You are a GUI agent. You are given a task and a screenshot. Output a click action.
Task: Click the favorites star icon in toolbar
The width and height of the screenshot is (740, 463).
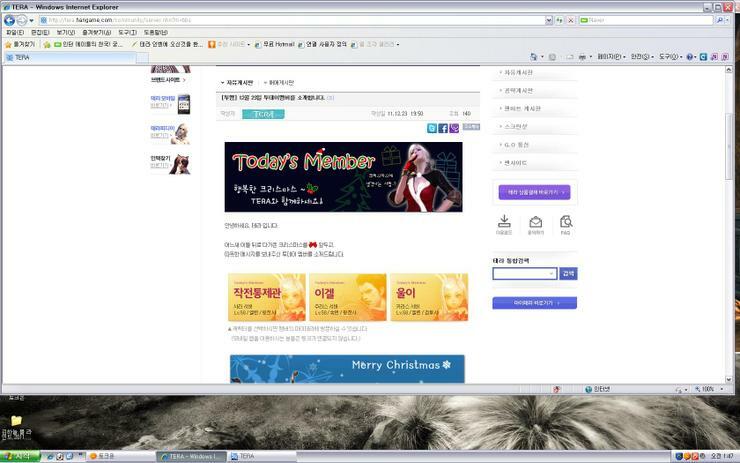point(8,44)
